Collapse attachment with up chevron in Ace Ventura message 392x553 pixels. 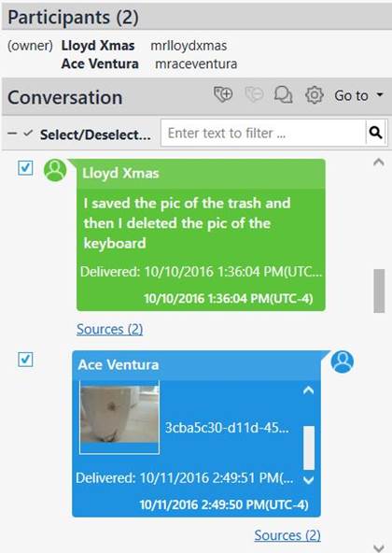308,390
